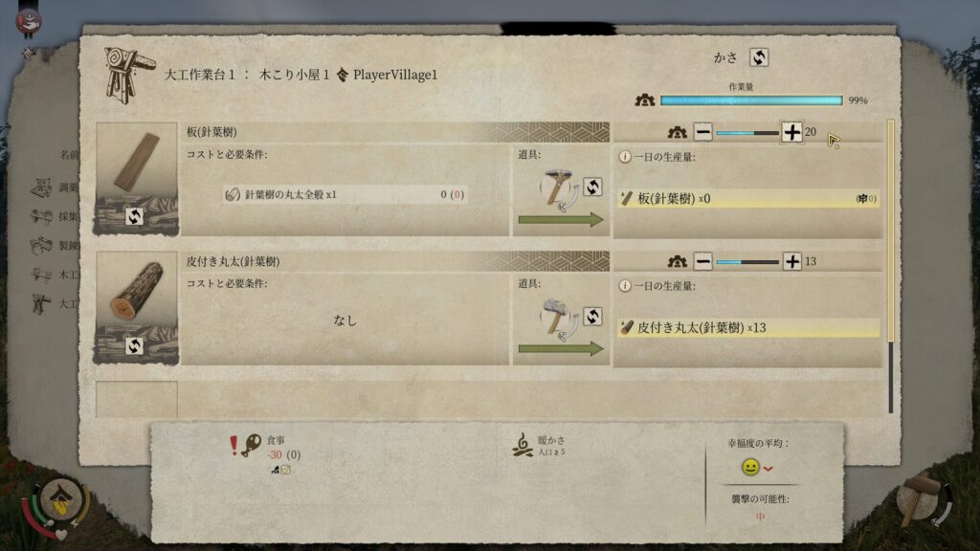Change the axe tool for log production
The image size is (980, 551).
(592, 316)
